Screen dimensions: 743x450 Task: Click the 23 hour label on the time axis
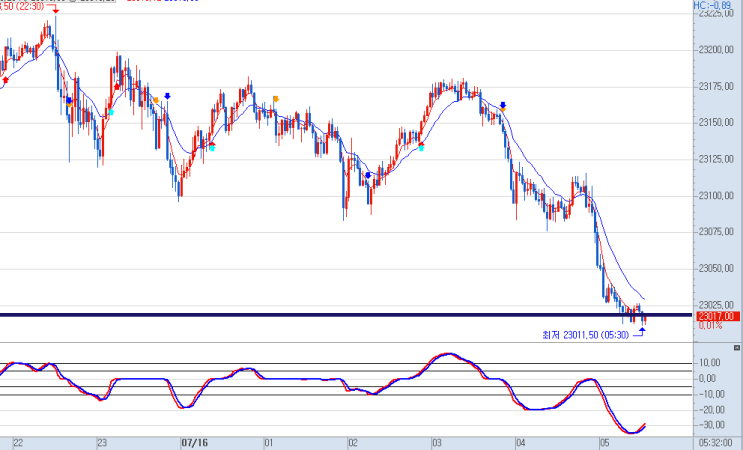point(102,444)
